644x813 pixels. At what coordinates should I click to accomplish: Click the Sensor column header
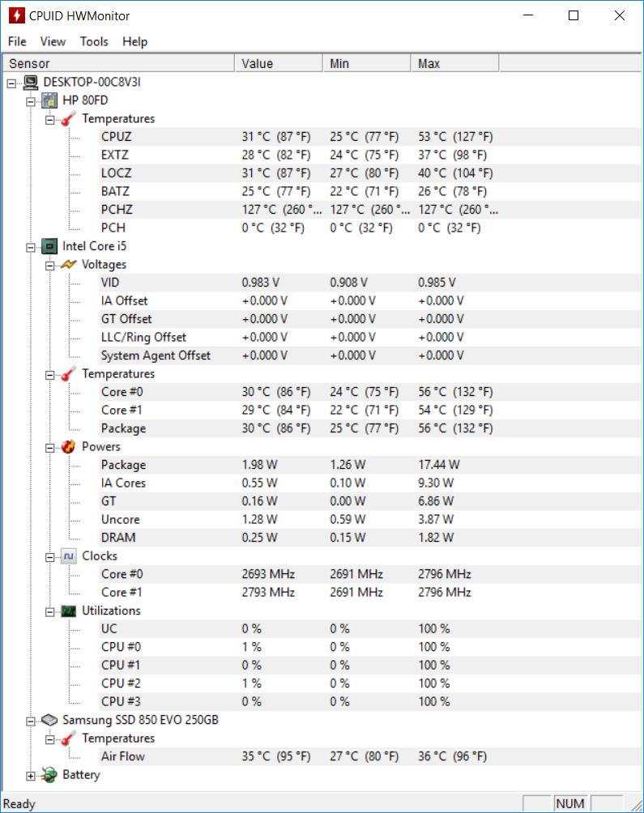[118, 63]
